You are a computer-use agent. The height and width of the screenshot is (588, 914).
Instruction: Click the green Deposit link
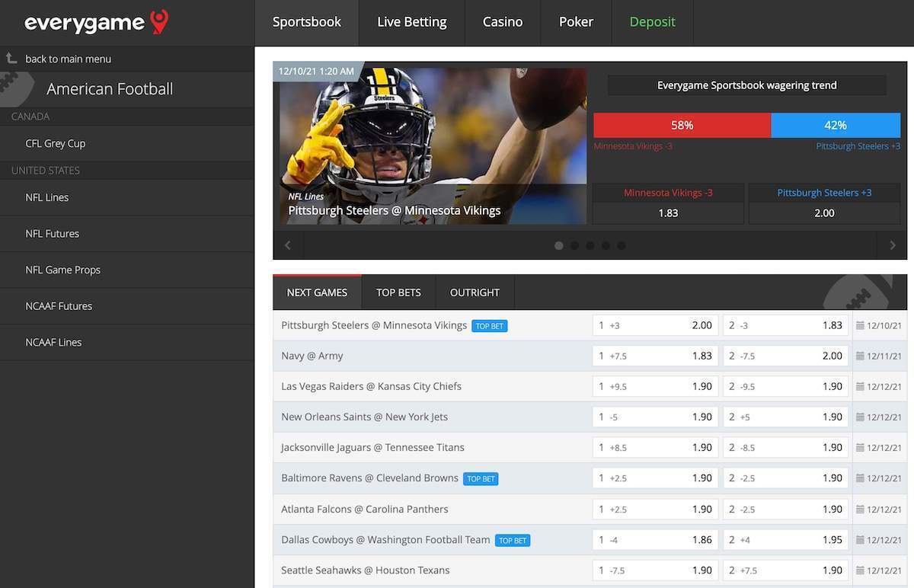tap(652, 22)
